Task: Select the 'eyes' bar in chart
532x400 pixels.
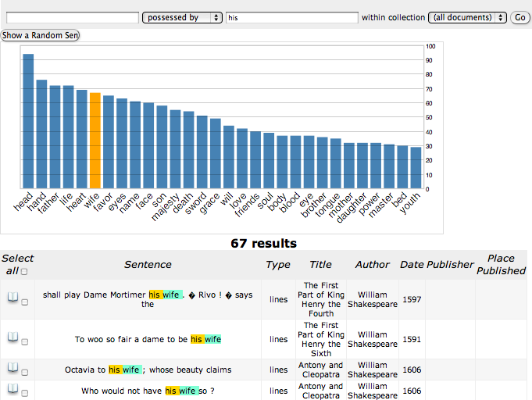Action: 122,143
